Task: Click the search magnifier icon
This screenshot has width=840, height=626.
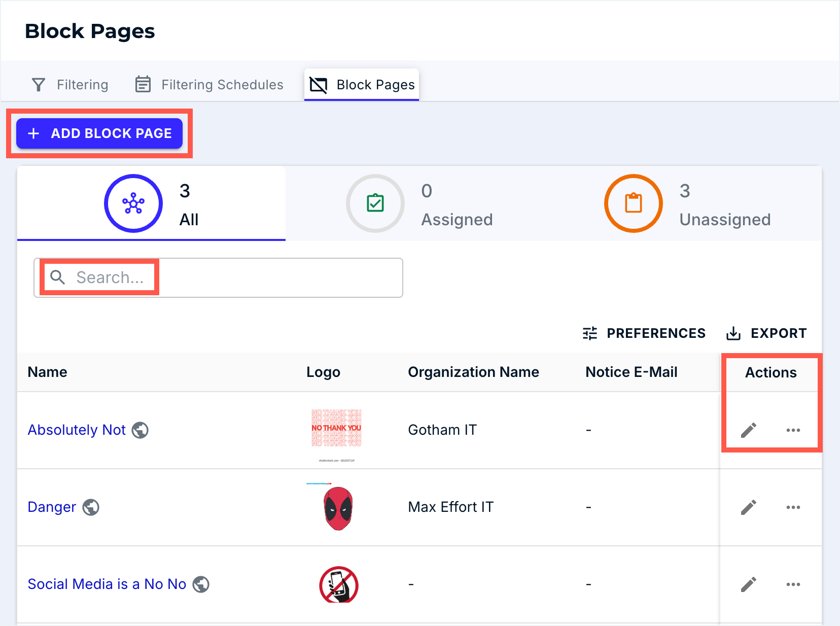Action: pos(58,277)
